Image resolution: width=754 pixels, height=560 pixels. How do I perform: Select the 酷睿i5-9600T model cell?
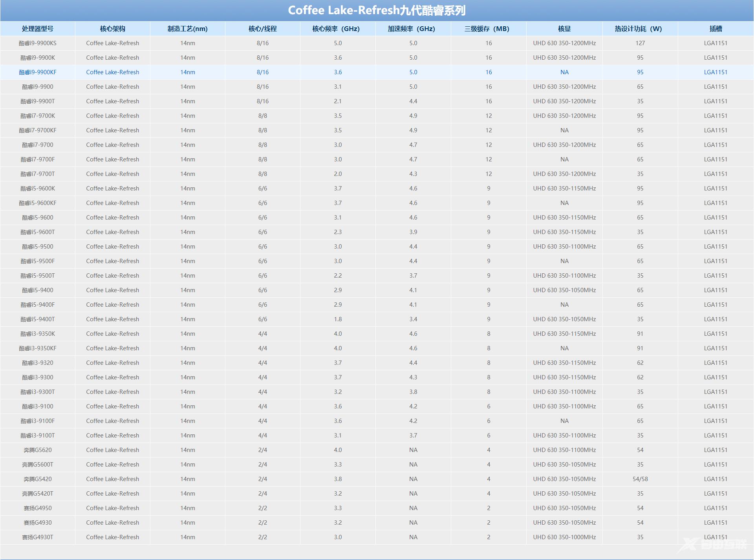(38, 232)
